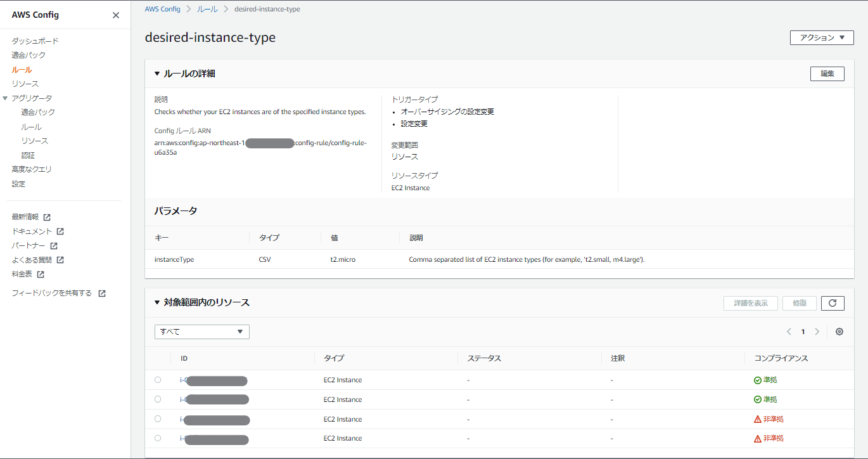Open the table preferences gear icon
The image size is (868, 459).
click(x=839, y=332)
